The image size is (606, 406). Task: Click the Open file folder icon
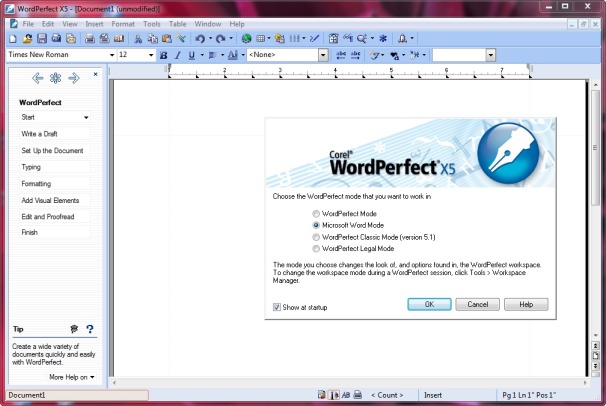coord(27,39)
